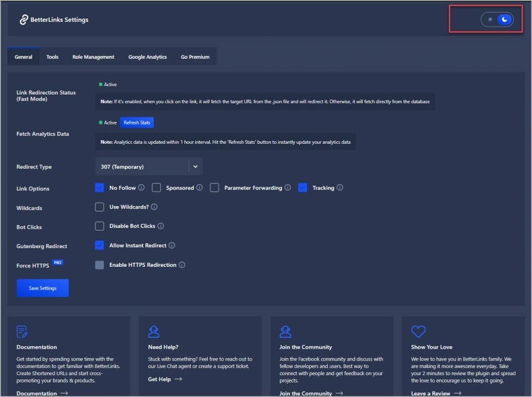Open the info icon beside Sponsored
This screenshot has width=532, height=397.
tap(199, 187)
